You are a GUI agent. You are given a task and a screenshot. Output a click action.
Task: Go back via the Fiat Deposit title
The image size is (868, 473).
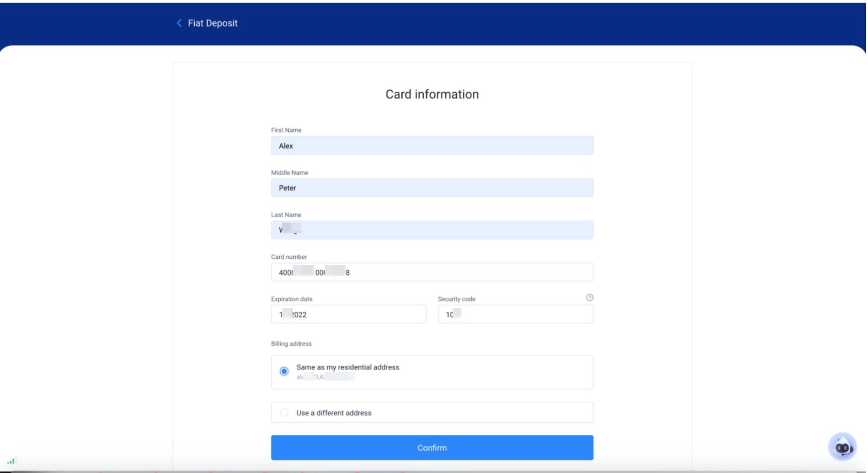click(x=212, y=23)
